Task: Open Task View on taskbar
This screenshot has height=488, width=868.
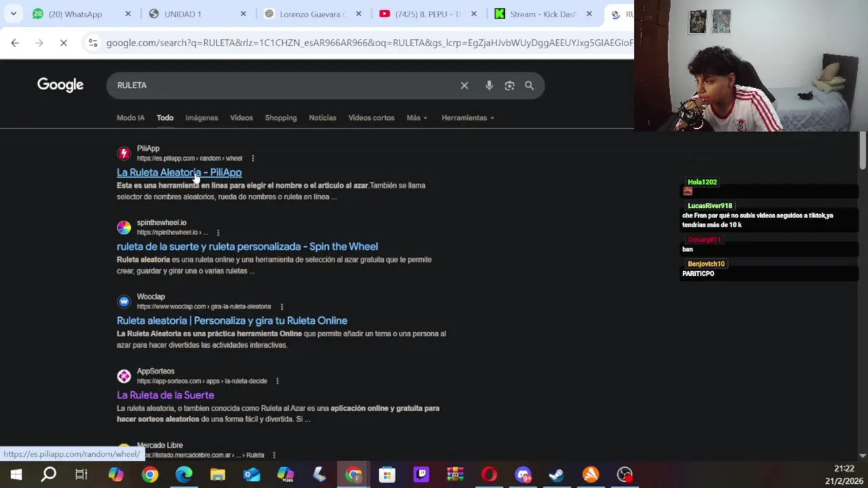Action: pos(81,474)
